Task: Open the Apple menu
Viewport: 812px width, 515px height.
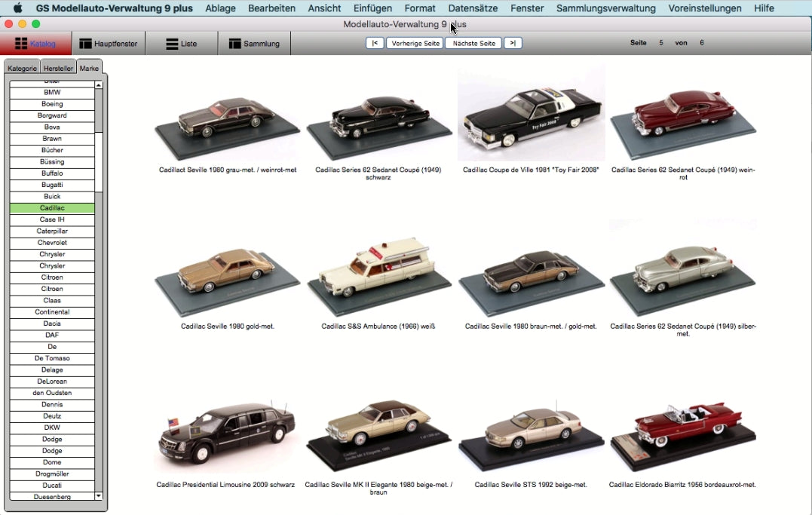Action: (x=17, y=8)
